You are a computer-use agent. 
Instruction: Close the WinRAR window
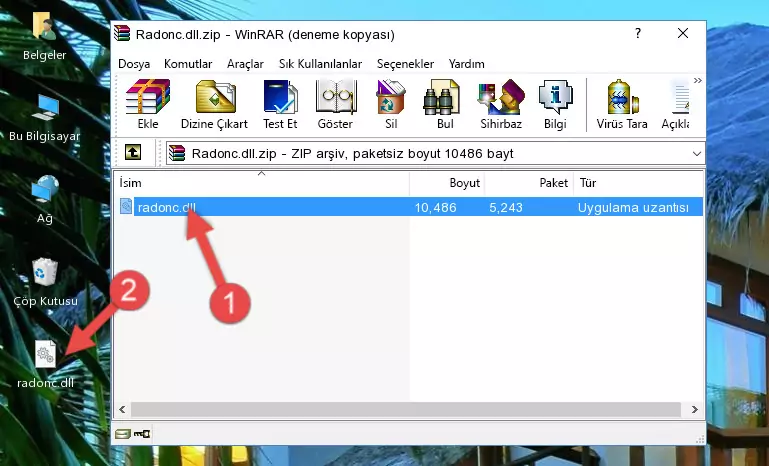(x=683, y=33)
